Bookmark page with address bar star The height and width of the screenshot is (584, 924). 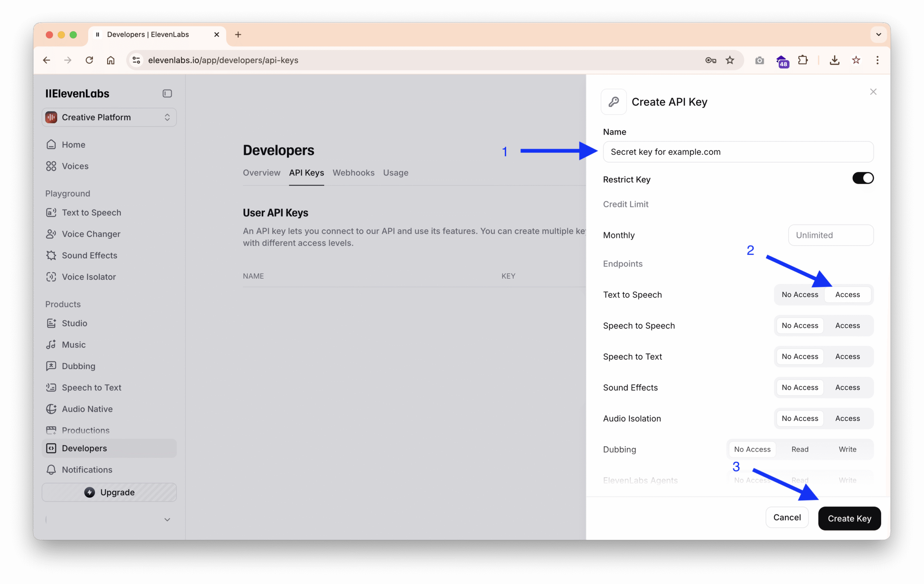729,60
